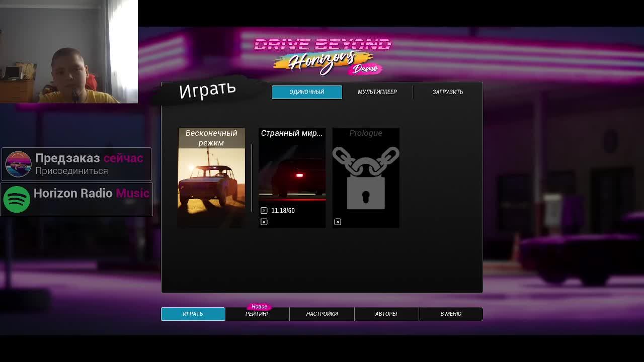Select the Одиночный tab
Viewport: 644px width, 362px height.
(x=307, y=92)
